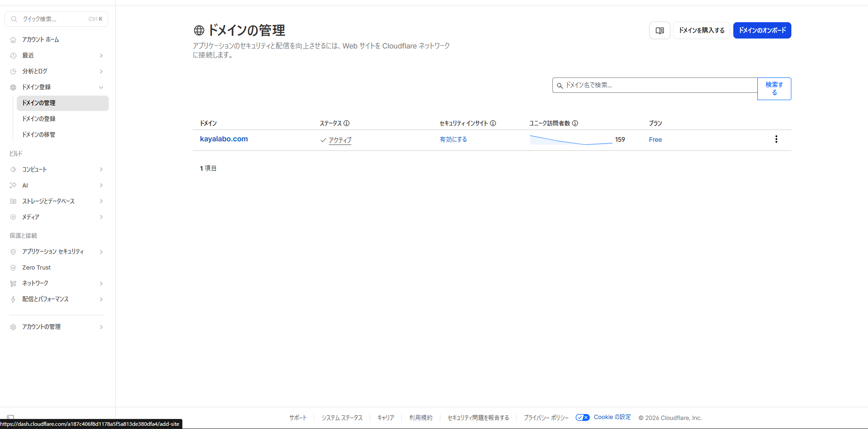This screenshot has width=868, height=429.
Task: Click the quick search magnifier icon
Action: pos(14,19)
